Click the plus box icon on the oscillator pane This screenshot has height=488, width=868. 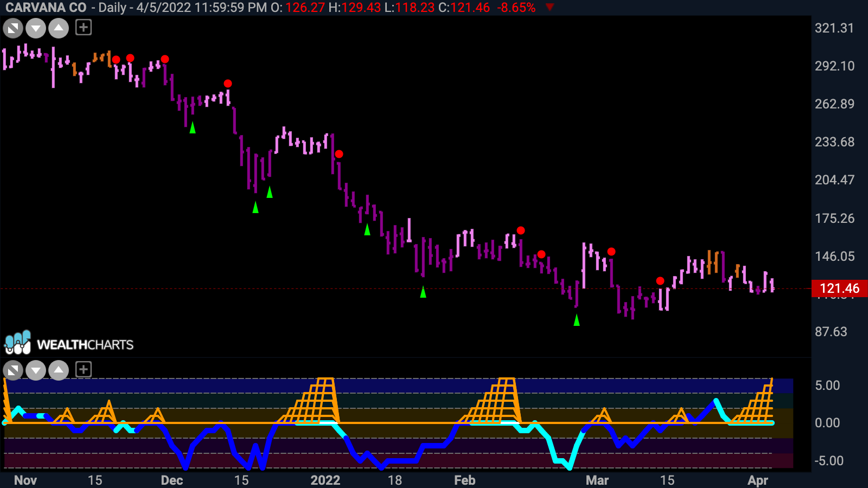pyautogui.click(x=84, y=369)
